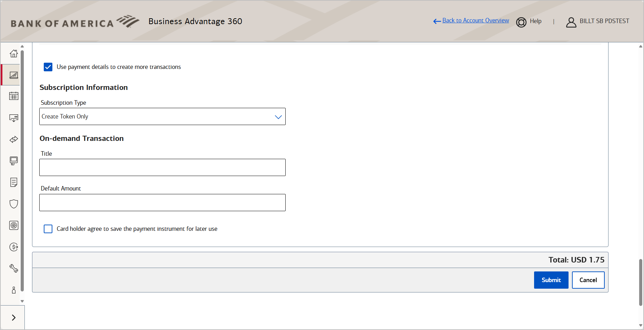The image size is (644, 330).
Task: Click the Default Amount input field
Action: 162,203
